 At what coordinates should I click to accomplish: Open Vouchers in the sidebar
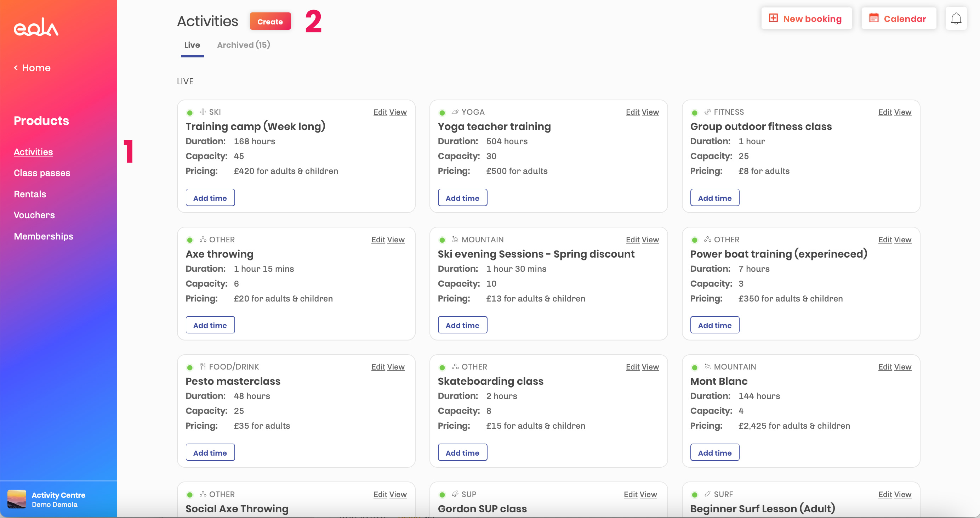[x=34, y=215]
